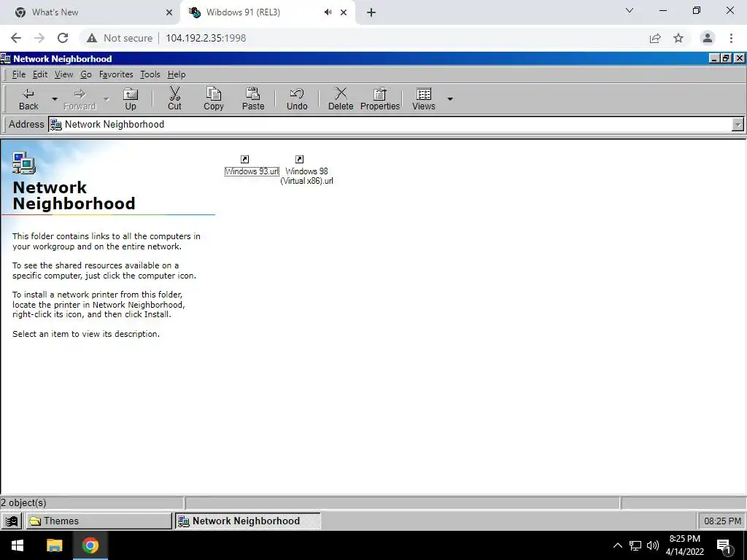Click the browser back arrow
The image size is (747, 560).
click(16, 38)
